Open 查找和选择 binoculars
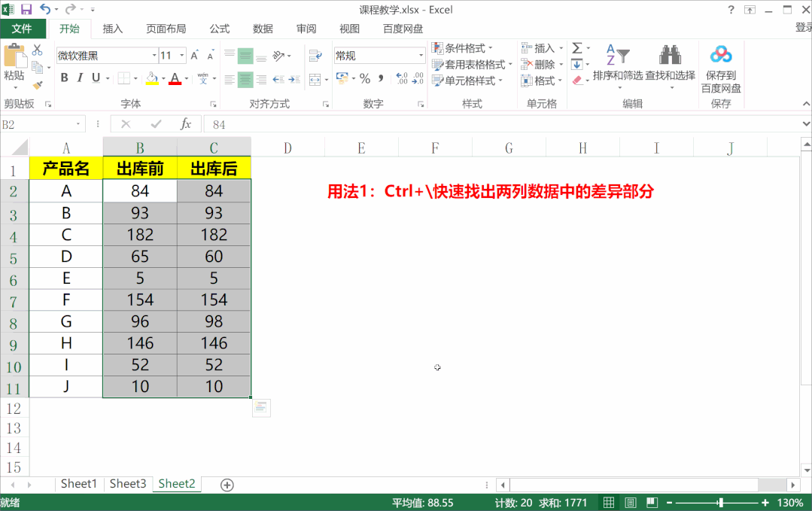 (x=670, y=65)
